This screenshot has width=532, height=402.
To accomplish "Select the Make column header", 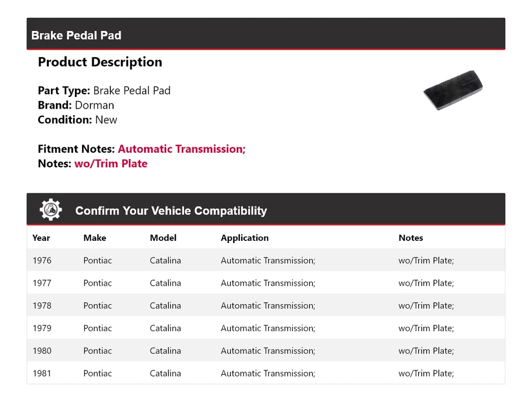I will coord(95,238).
